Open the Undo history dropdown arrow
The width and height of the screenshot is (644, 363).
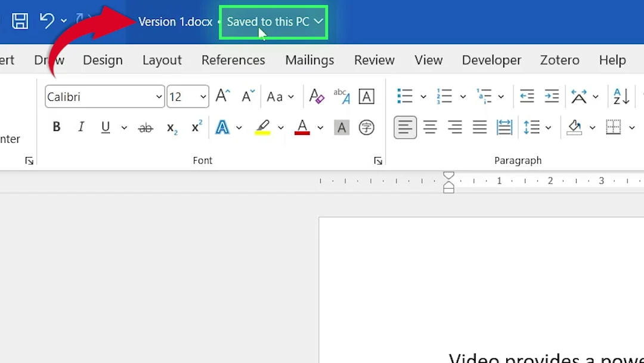64,20
